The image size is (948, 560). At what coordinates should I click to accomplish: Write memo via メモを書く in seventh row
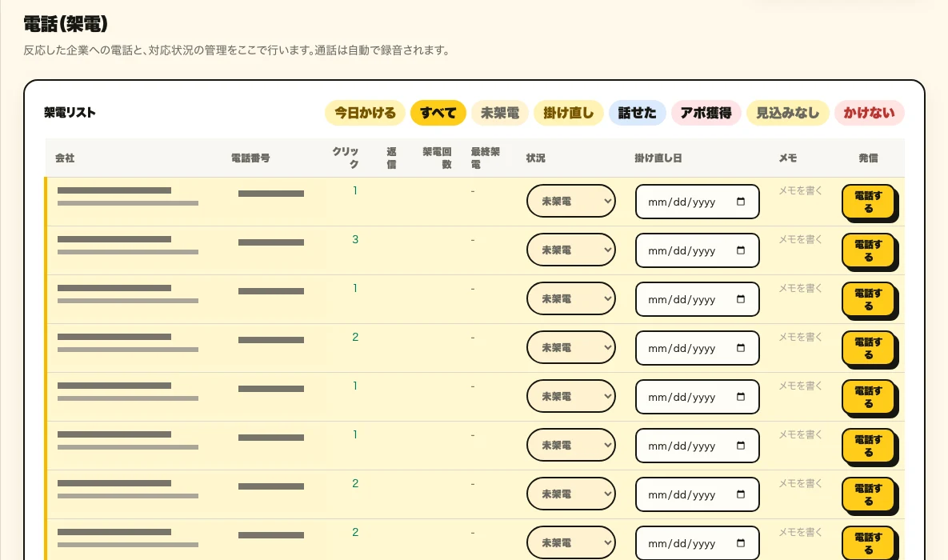801,483
